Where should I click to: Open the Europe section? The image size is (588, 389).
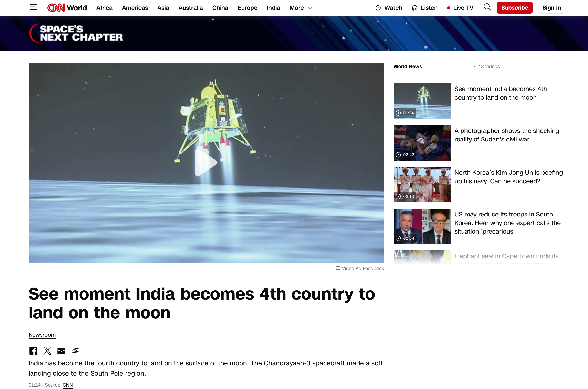[x=247, y=8]
